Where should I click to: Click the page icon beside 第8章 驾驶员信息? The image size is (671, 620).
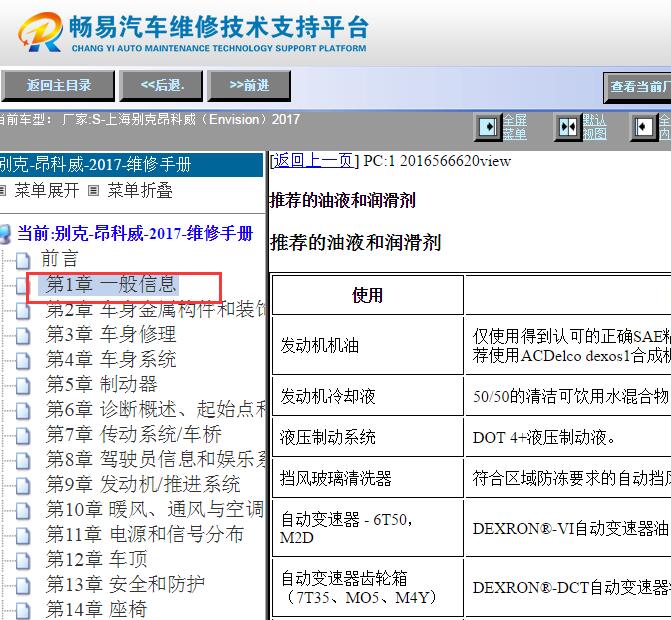(x=23, y=461)
